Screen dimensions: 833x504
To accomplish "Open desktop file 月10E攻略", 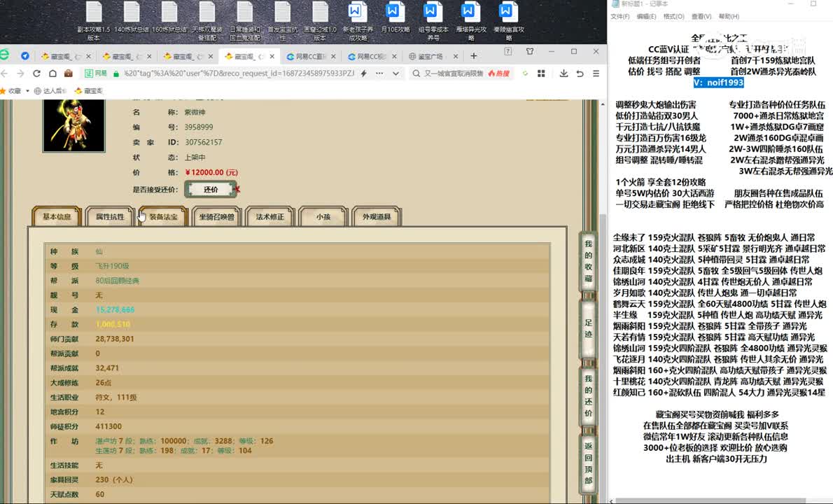I will 394,21.
